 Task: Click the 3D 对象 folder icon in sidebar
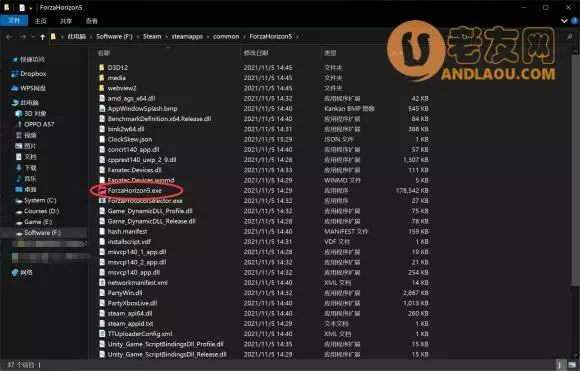tap(18, 114)
